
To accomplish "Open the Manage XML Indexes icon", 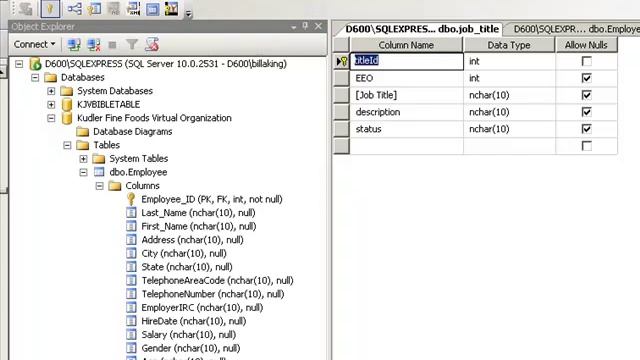I will tap(133, 9).
